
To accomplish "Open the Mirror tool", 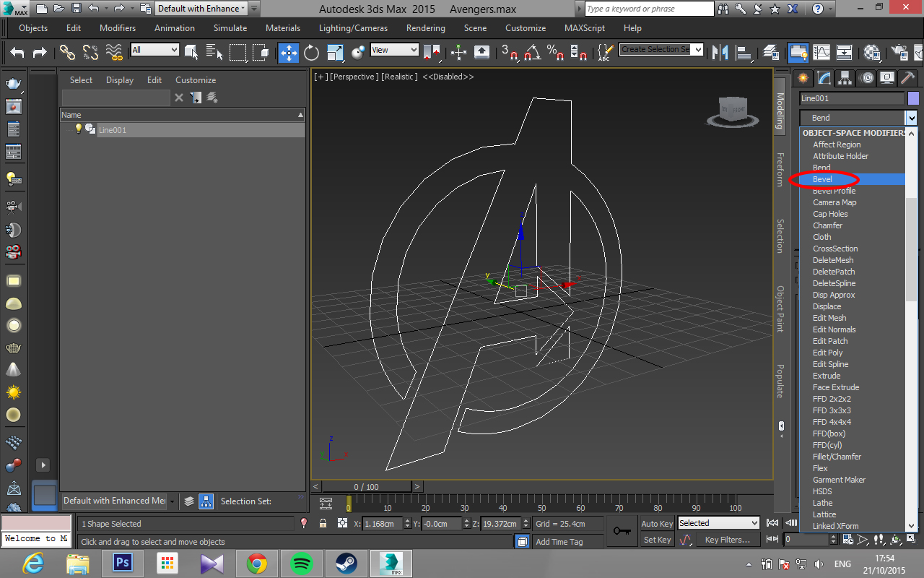I will coord(720,52).
